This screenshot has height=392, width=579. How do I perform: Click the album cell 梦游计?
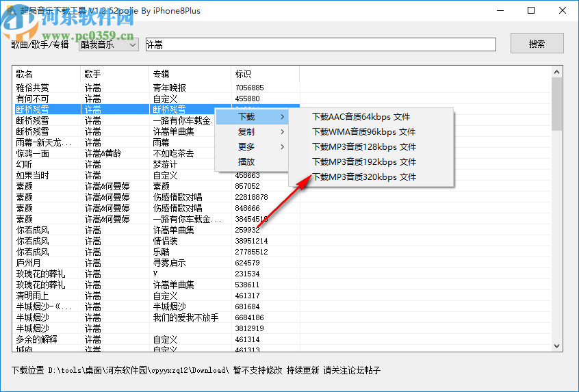pyautogui.click(x=165, y=165)
